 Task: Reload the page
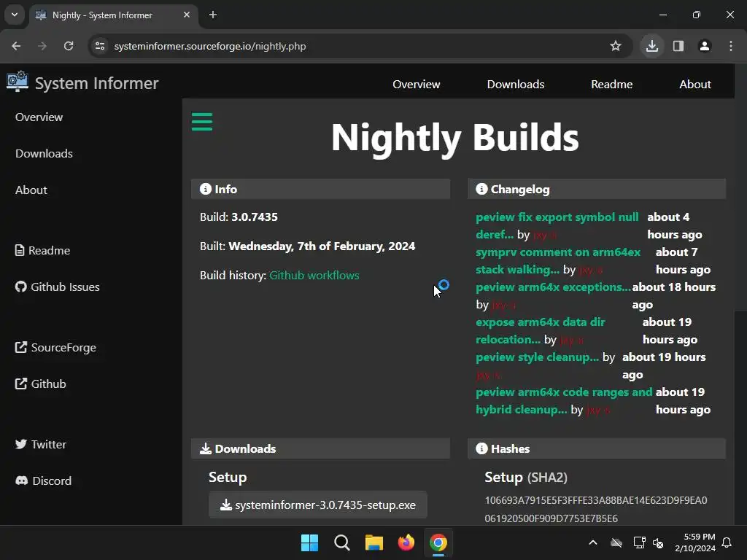coord(69,46)
